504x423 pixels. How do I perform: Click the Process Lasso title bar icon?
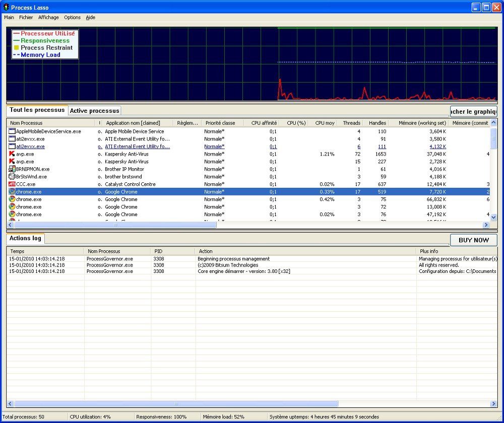(6, 7)
